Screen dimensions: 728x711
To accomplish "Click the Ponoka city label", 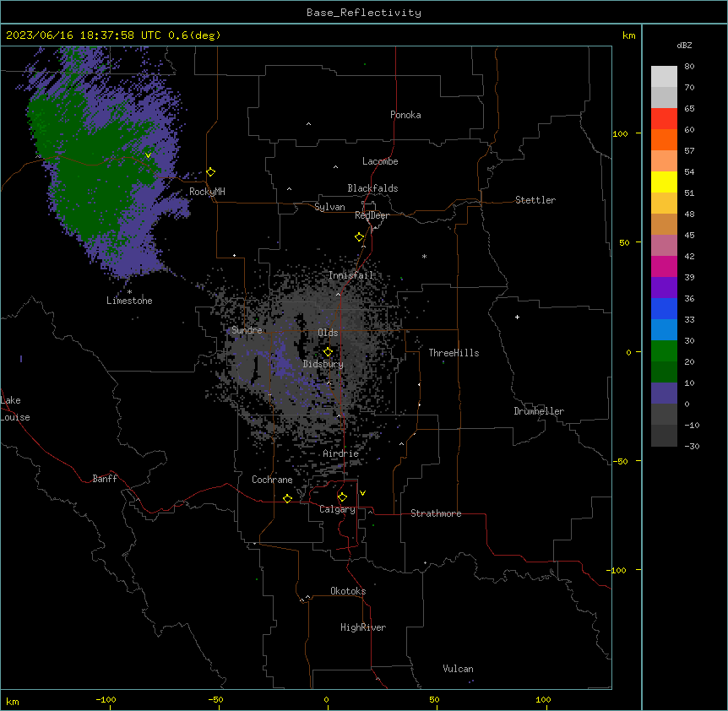I will point(405,115).
